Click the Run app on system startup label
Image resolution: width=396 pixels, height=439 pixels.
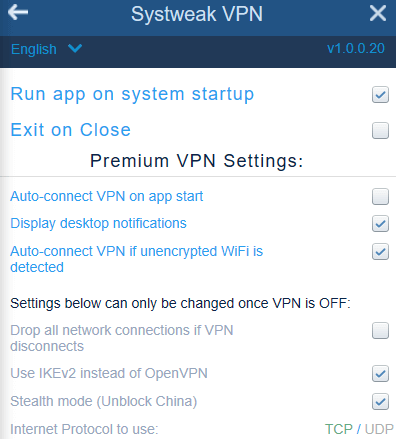[x=132, y=94]
